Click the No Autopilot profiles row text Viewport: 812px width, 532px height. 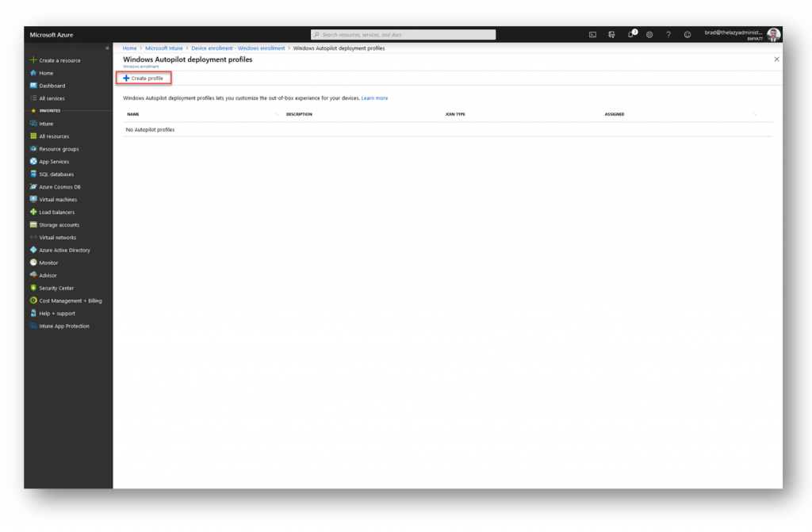point(150,129)
